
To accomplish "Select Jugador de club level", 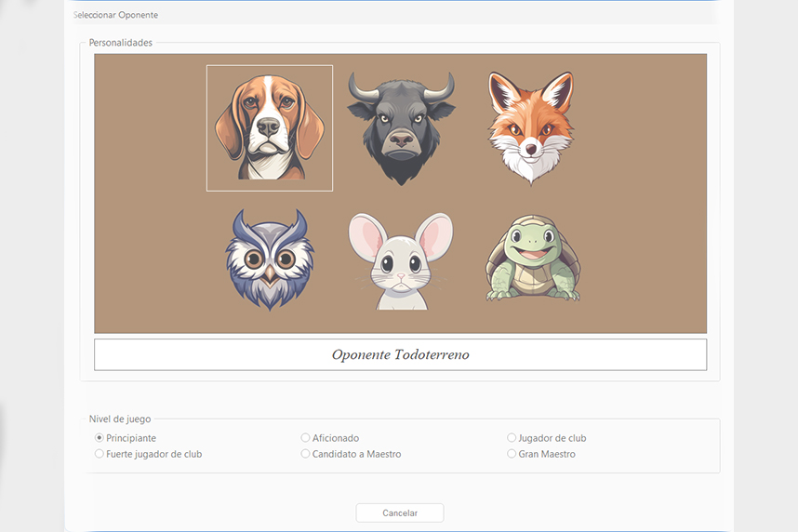I will pos(512,438).
